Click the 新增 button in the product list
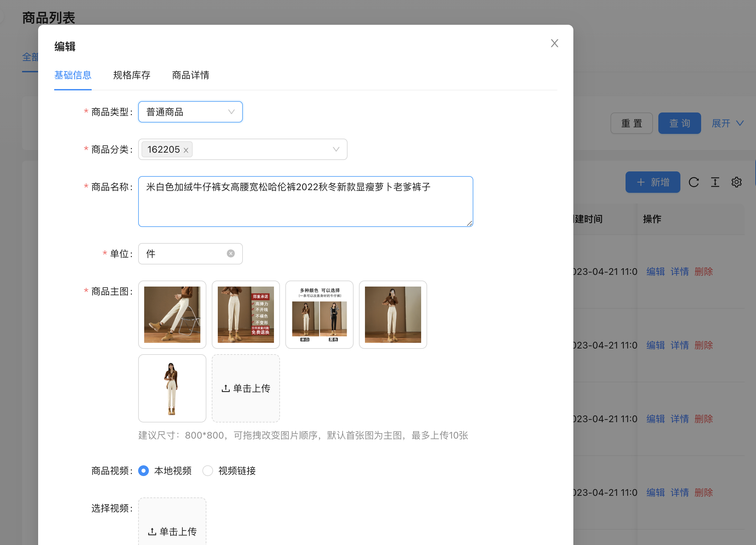 point(653,182)
